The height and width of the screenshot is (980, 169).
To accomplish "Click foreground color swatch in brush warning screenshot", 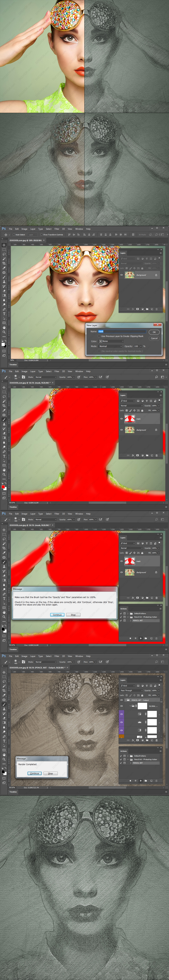I will pos(3,629).
